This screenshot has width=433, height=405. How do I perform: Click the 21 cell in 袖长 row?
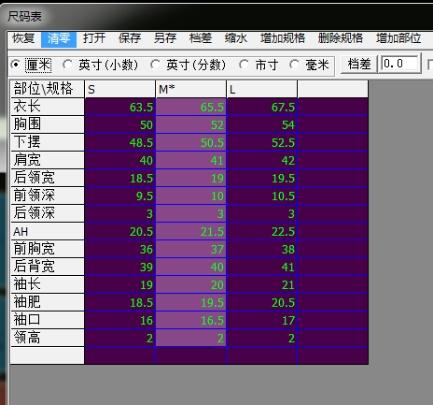point(262,285)
